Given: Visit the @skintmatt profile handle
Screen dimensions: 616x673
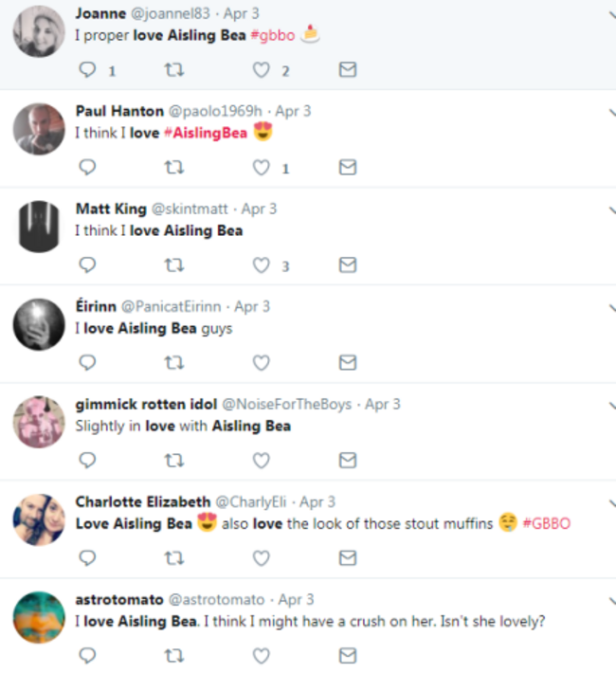Looking at the screenshot, I should [x=190, y=209].
